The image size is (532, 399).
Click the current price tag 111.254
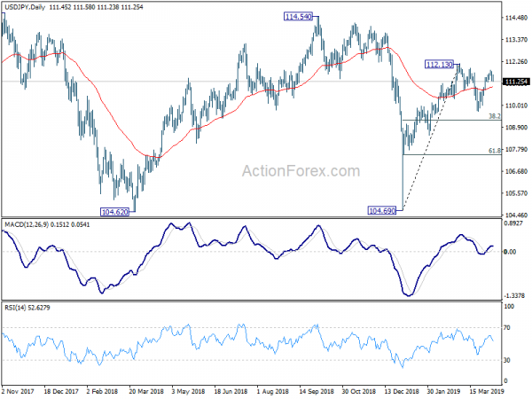tap(516, 82)
